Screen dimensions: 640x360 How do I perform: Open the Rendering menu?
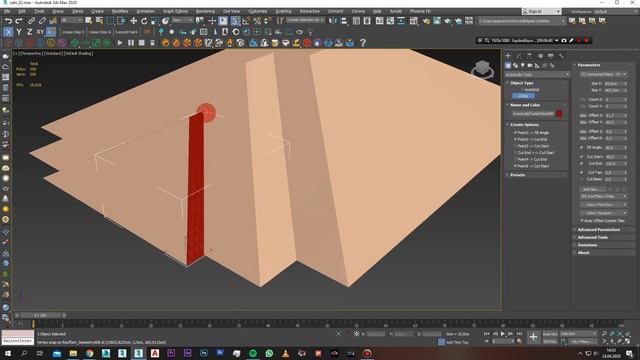(205, 11)
